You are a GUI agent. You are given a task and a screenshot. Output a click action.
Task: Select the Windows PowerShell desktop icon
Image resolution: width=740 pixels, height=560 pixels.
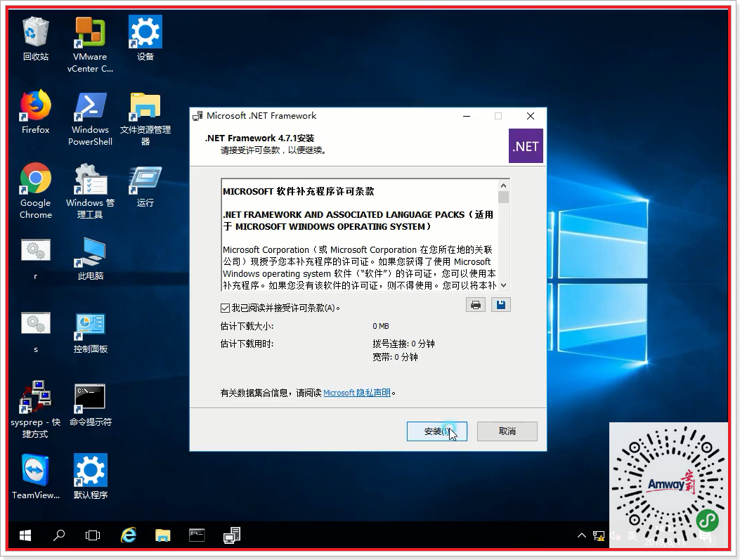90,118
